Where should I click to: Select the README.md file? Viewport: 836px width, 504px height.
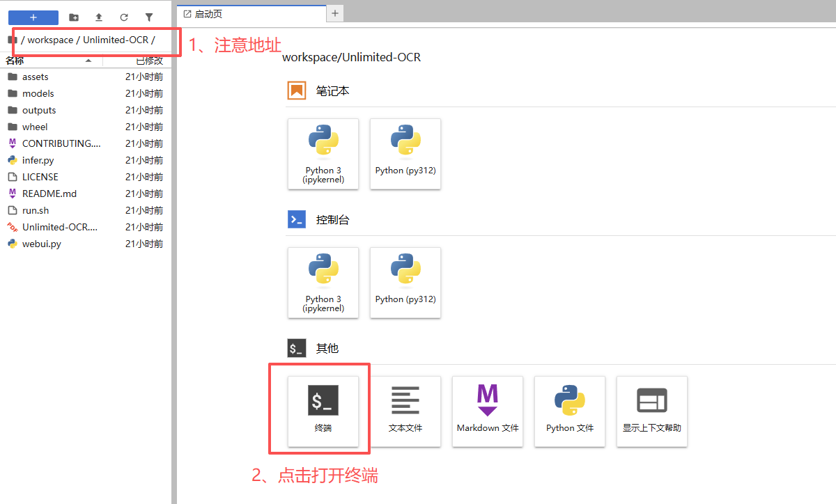point(85,194)
